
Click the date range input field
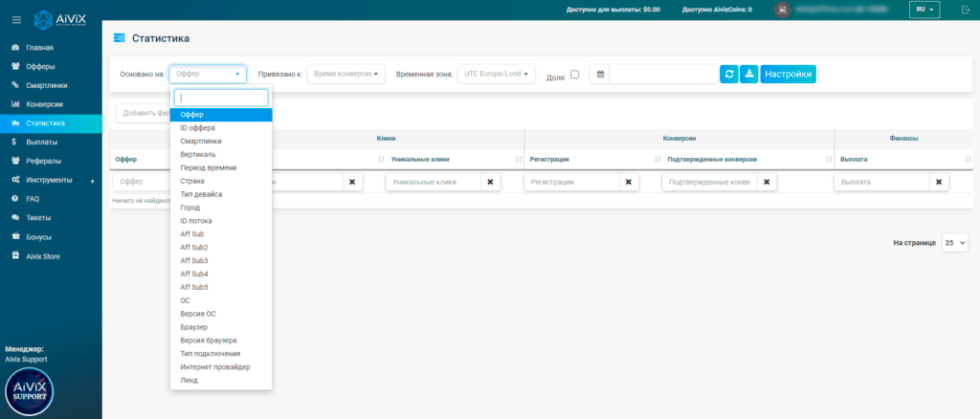[664, 74]
